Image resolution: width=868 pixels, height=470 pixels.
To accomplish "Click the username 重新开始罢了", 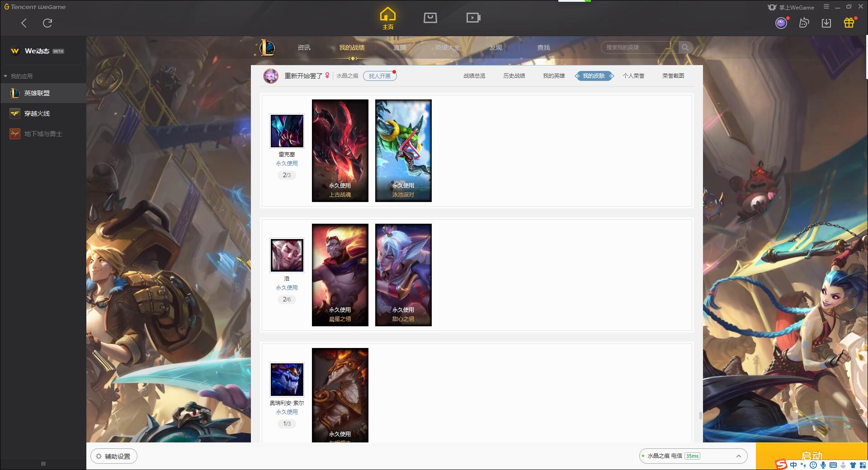I will (303, 76).
